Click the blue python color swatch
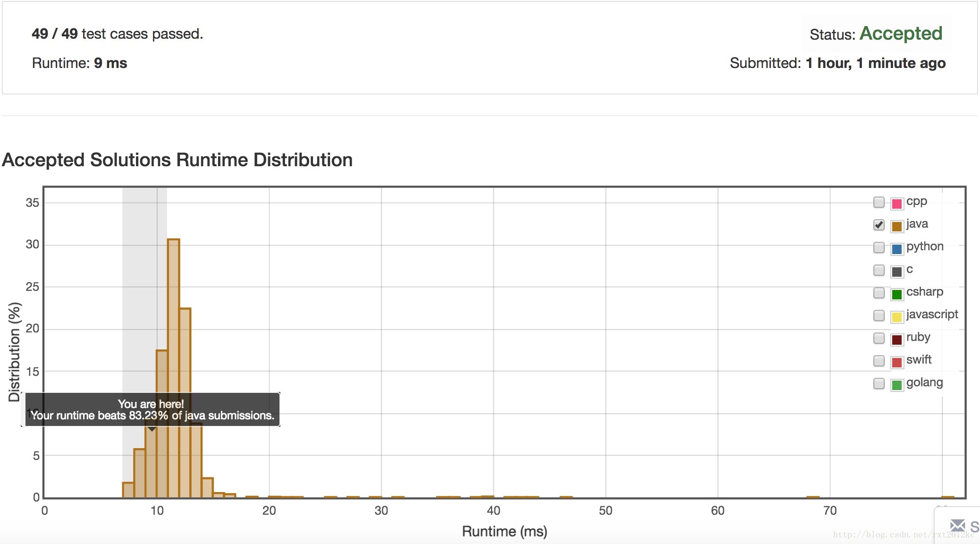 (897, 249)
